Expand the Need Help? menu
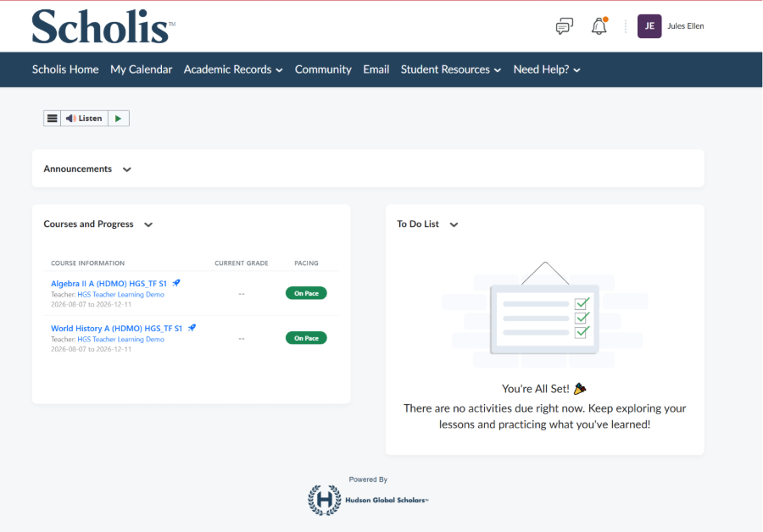 (x=547, y=69)
